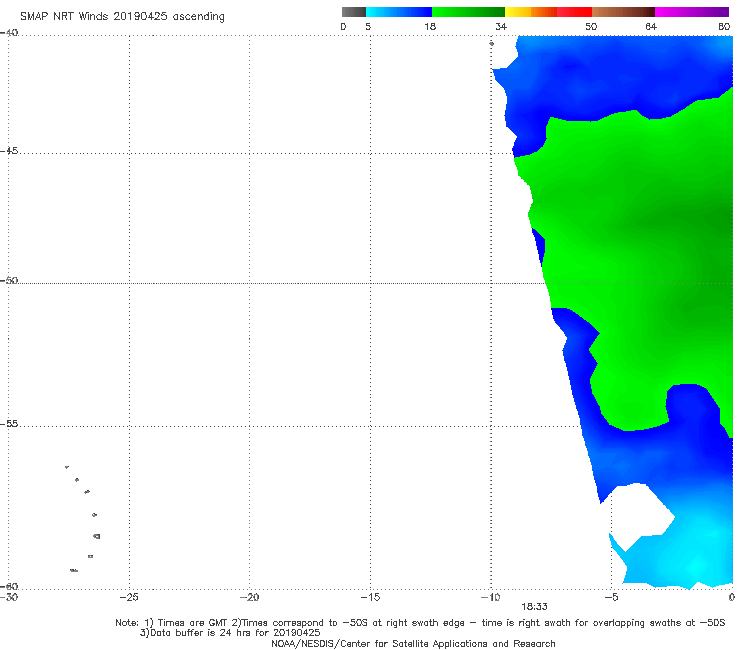The image size is (740, 650).
Task: Click the longitude axis label '-20'
Action: [x=250, y=597]
